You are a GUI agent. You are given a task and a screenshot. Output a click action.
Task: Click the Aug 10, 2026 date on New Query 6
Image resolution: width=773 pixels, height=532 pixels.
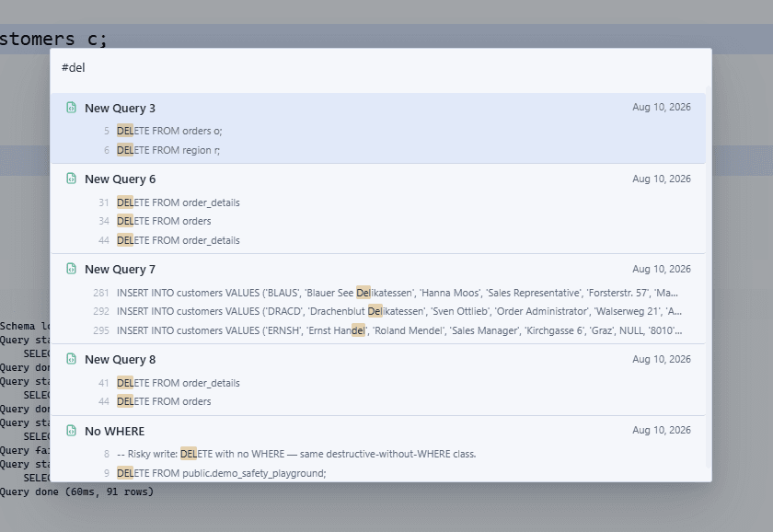[662, 179]
